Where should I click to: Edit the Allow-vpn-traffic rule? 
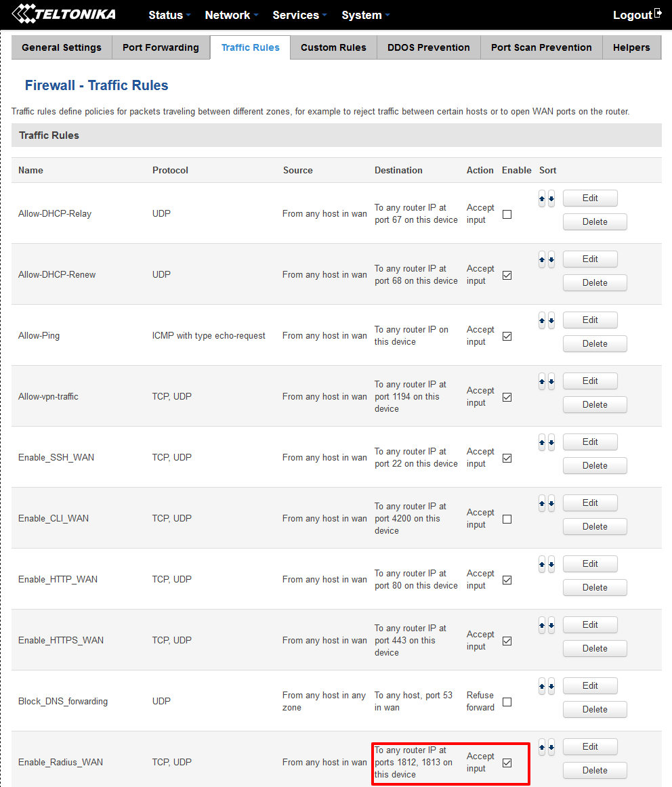(589, 381)
